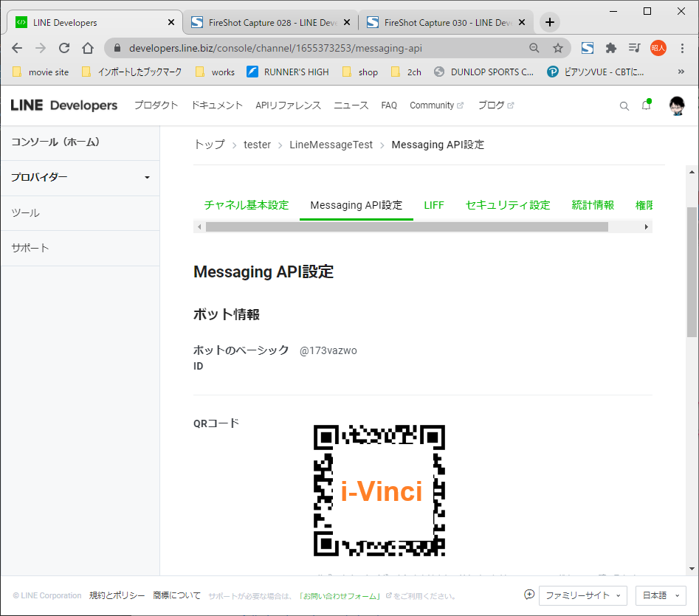Open the セキュリティ設定 tab
Image resolution: width=699 pixels, height=616 pixels.
pos(508,205)
